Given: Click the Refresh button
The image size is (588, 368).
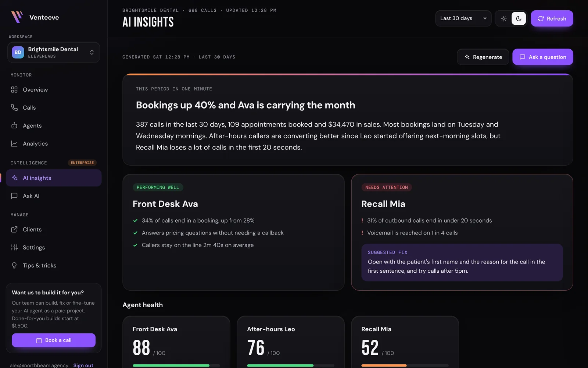Looking at the screenshot, I should pos(552,18).
